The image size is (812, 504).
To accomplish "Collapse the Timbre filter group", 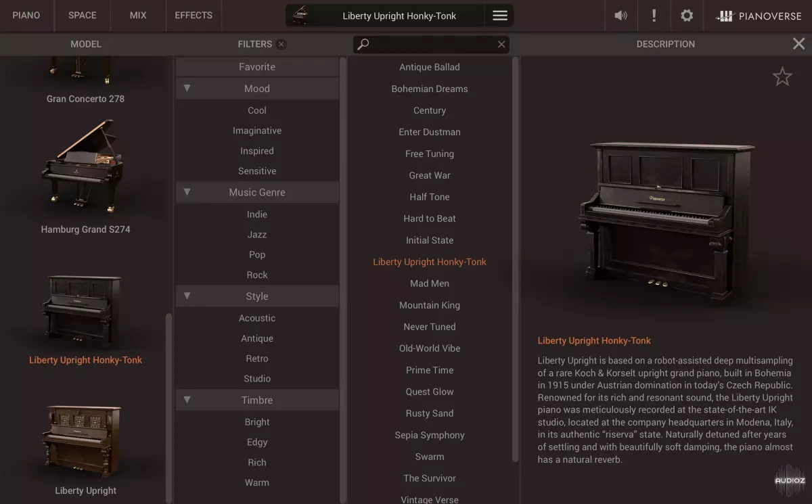I will click(187, 400).
